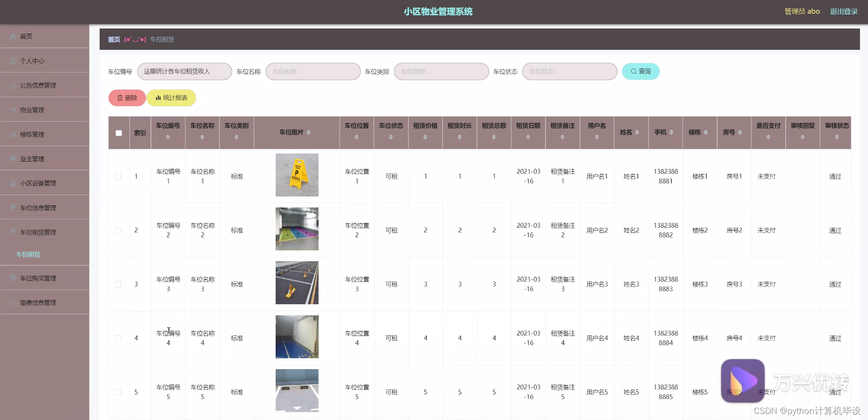This screenshot has width=868, height=420.
Task: Open 楼栋管理 via its bar-chart icon
Action: [x=13, y=134]
